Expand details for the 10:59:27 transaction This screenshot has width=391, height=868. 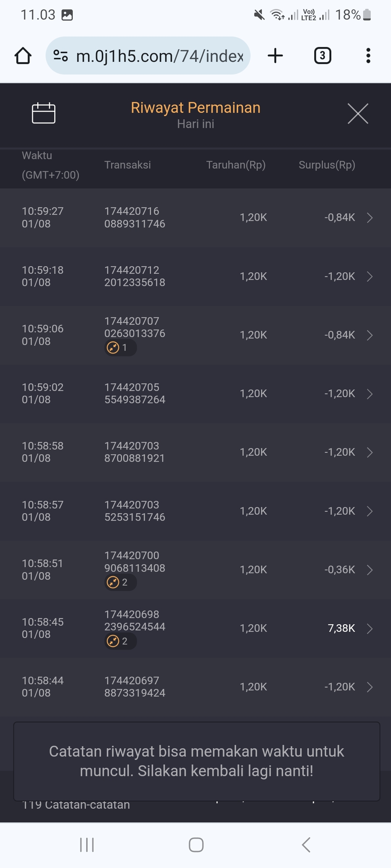(x=370, y=218)
